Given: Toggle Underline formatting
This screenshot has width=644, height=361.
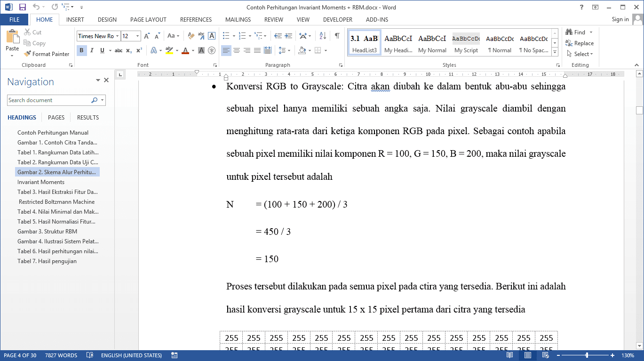Looking at the screenshot, I should pyautogui.click(x=102, y=50).
